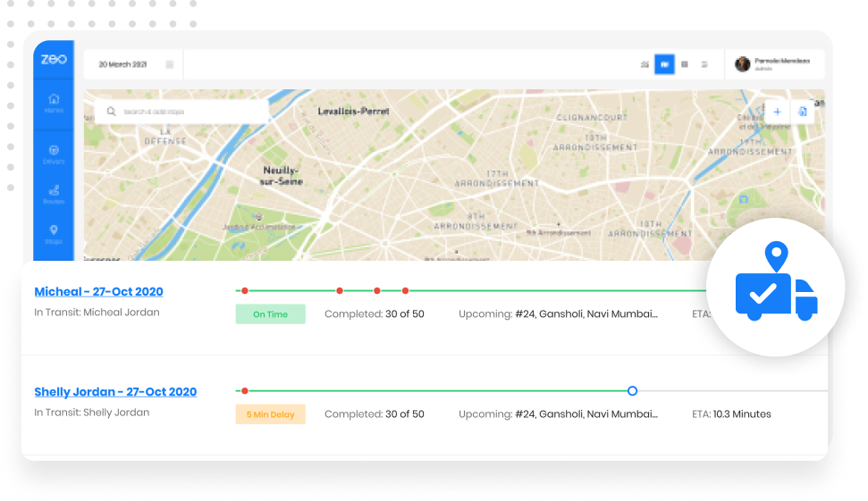
Task: Click the second red stop on Micheal's timeline
Action: coord(340,291)
